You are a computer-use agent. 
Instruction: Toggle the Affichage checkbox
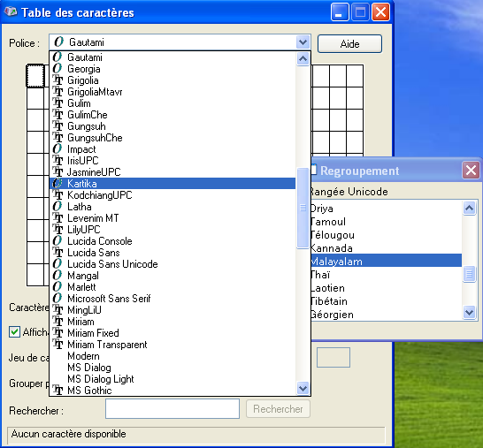pos(14,332)
